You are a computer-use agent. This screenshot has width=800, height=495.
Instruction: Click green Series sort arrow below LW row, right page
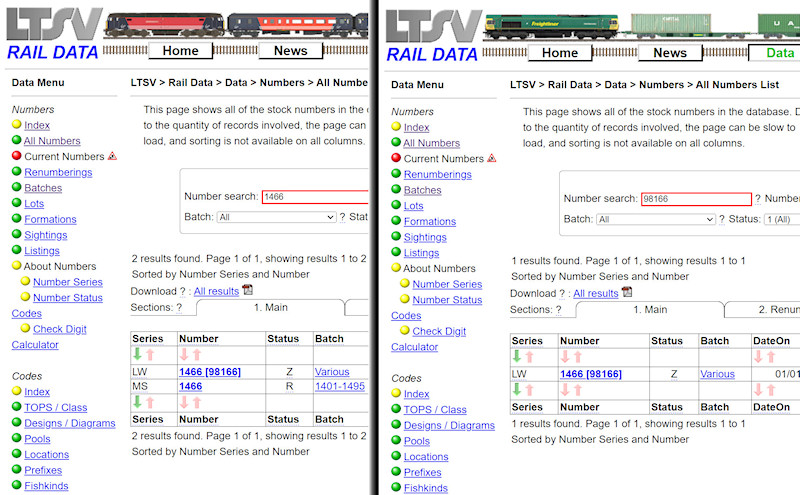516,389
